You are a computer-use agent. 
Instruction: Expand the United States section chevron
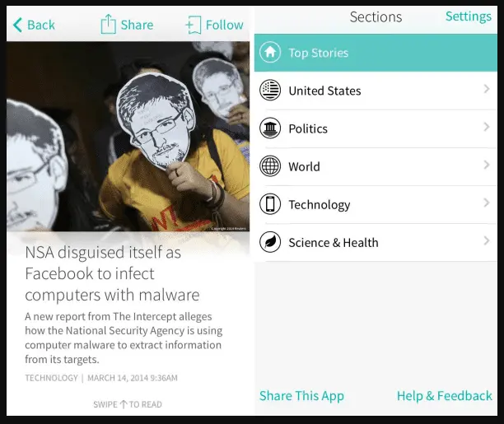(x=487, y=89)
